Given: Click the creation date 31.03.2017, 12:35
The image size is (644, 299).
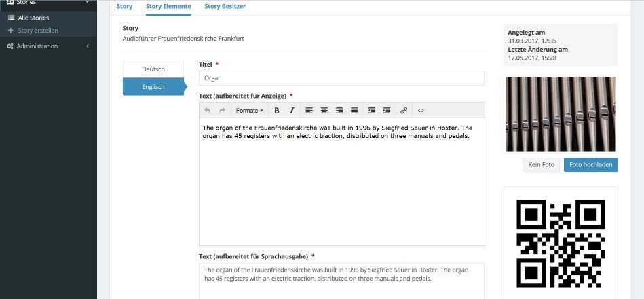Looking at the screenshot, I should (532, 41).
